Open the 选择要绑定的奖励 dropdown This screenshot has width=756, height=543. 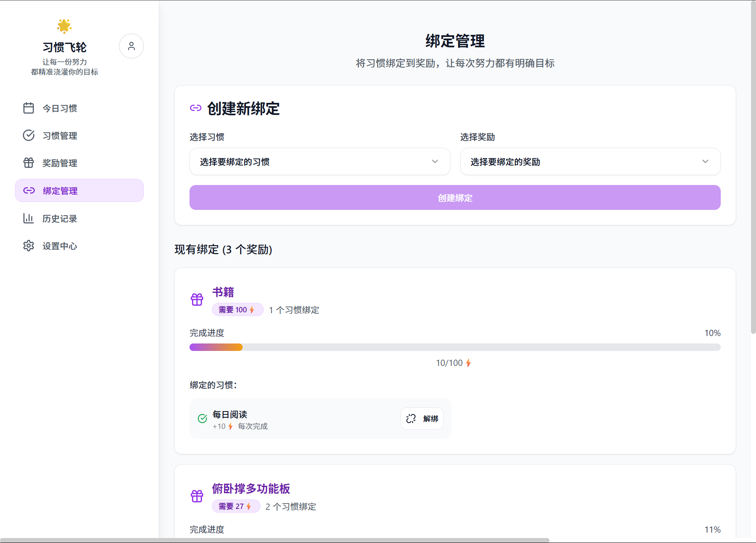(x=590, y=161)
